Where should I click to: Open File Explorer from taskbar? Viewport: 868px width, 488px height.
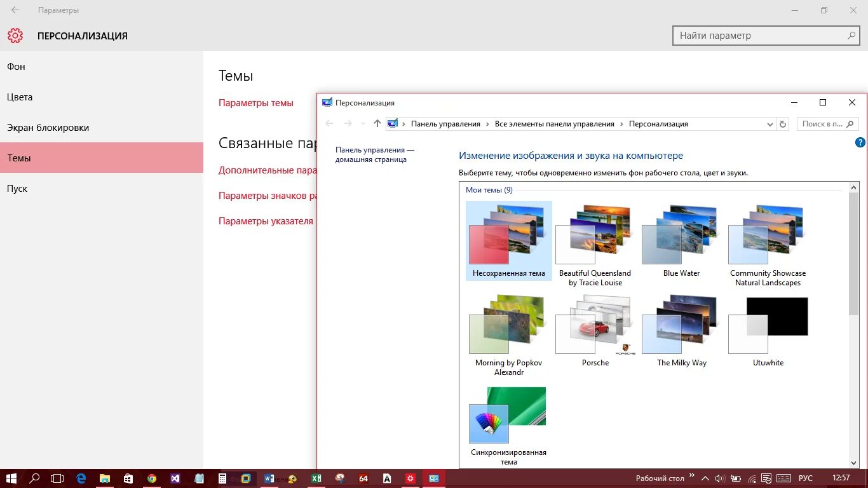pyautogui.click(x=105, y=478)
